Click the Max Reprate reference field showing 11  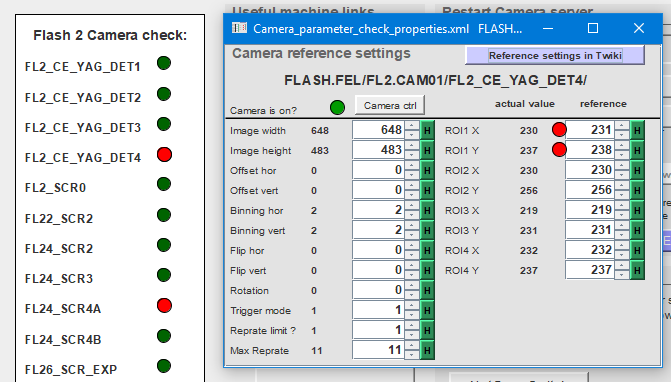378,350
